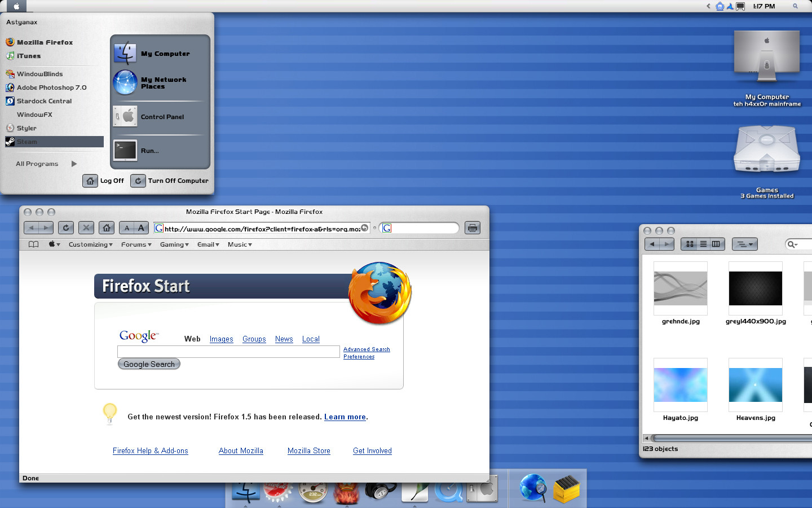812x508 pixels.
Task: Select WindowFX in the start menu
Action: (x=34, y=115)
